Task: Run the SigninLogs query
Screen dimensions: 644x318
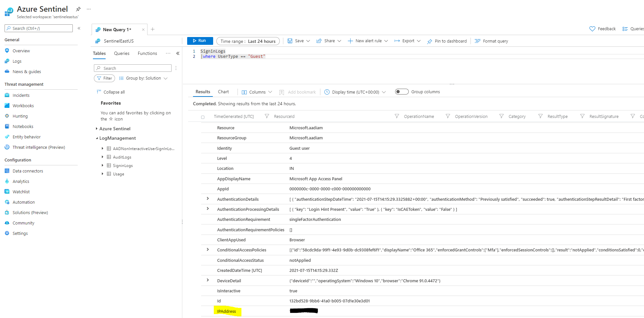Action: tap(200, 41)
